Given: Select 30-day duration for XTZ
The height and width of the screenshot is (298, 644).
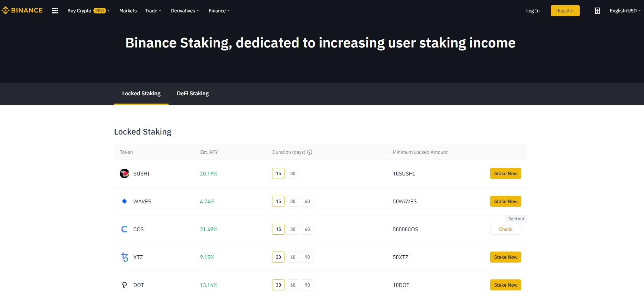Looking at the screenshot, I should [x=278, y=257].
